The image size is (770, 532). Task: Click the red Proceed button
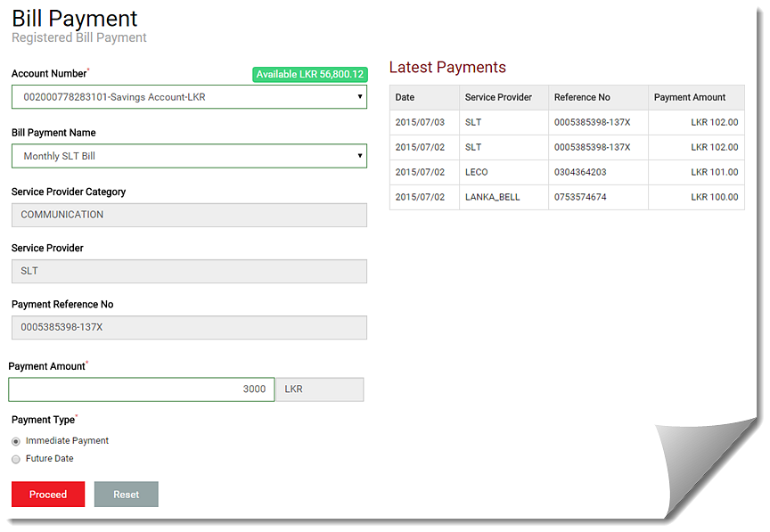(48, 495)
